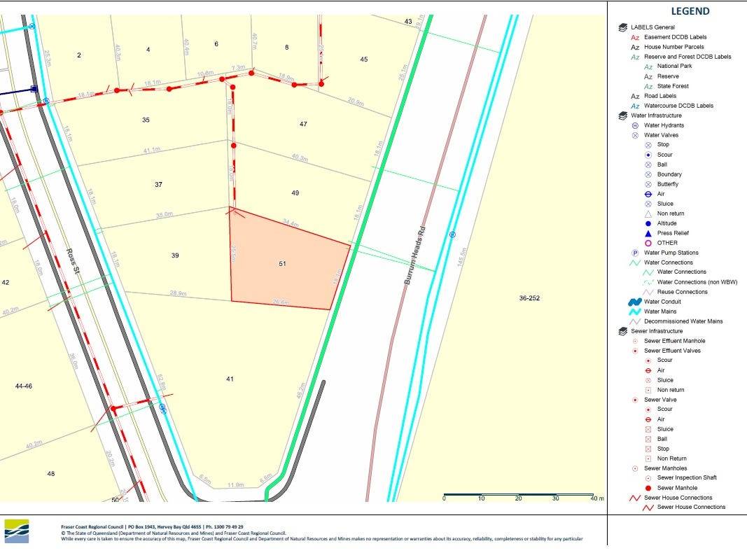Click the Decommissioned Water Mains line icon

tap(635, 321)
